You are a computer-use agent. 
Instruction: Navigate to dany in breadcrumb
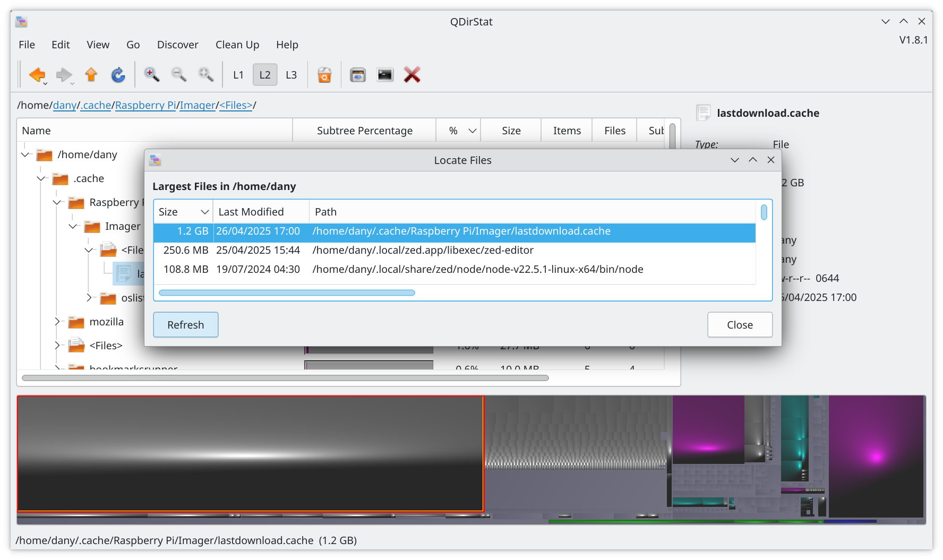(64, 105)
